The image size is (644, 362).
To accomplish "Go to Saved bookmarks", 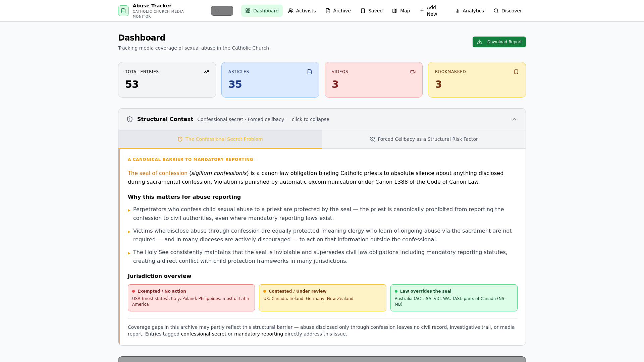I will coord(371,11).
